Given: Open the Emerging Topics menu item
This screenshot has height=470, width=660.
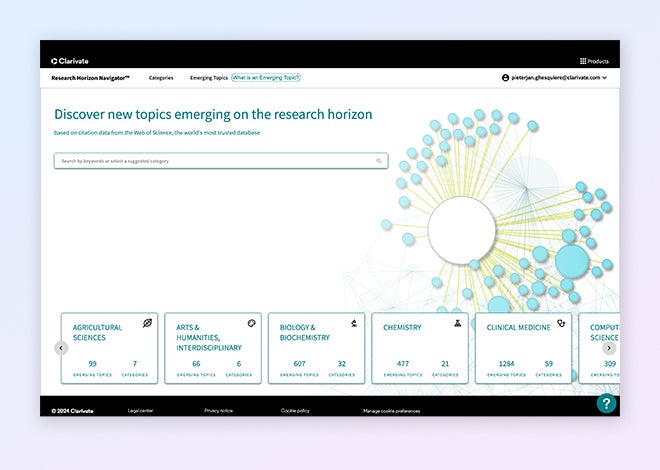Looking at the screenshot, I should pos(208,77).
